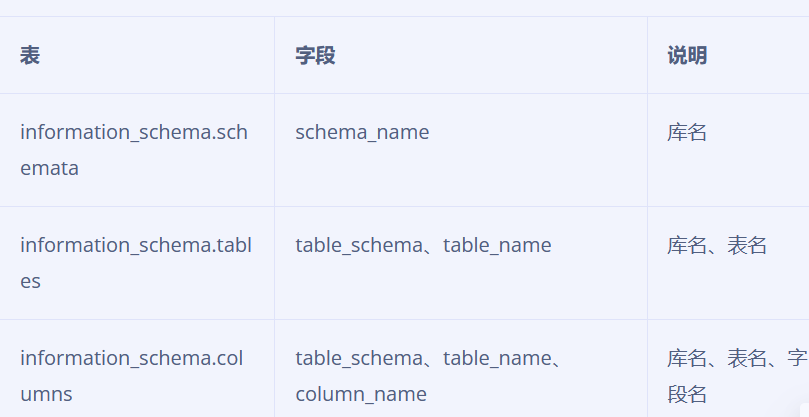
Task: Click the 表 column header
Action: 30,55
